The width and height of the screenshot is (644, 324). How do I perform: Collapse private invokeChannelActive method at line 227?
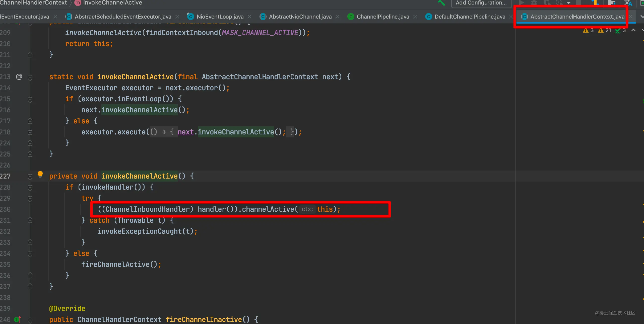pyautogui.click(x=30, y=176)
